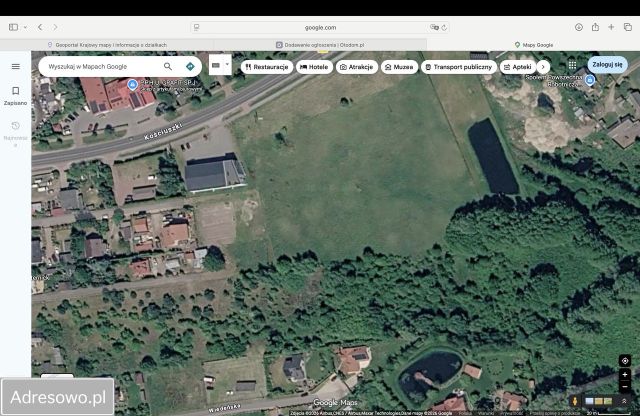Choose the first blue map layer thumbnail
The height and width of the screenshot is (416, 640).
point(589,401)
